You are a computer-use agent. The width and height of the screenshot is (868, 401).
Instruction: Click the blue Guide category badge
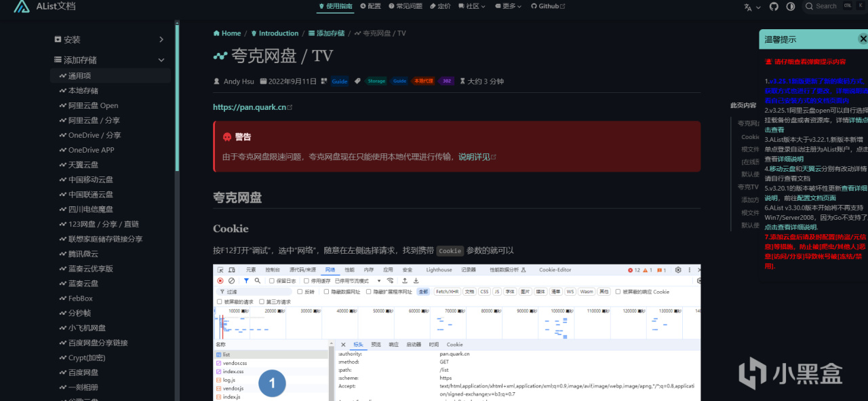pyautogui.click(x=340, y=81)
